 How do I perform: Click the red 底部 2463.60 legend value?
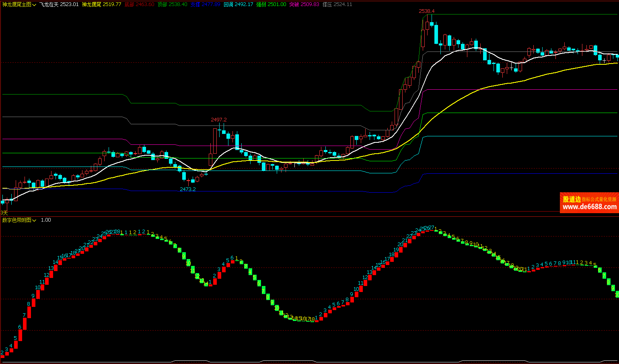[139, 4]
